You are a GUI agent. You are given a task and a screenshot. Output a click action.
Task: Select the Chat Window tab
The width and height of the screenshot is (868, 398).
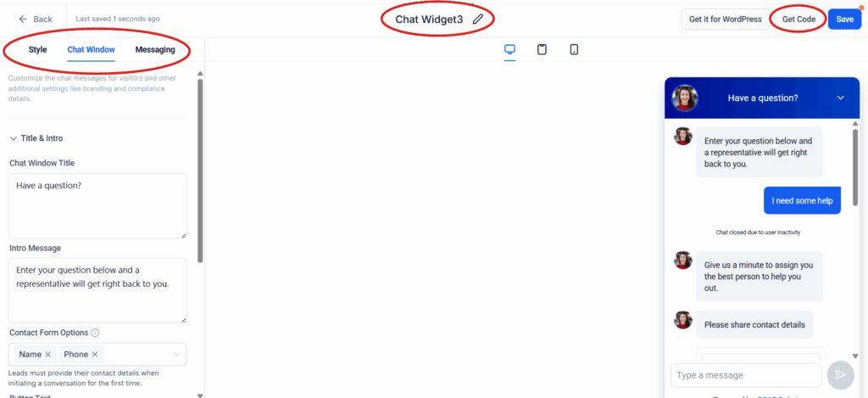click(x=92, y=50)
